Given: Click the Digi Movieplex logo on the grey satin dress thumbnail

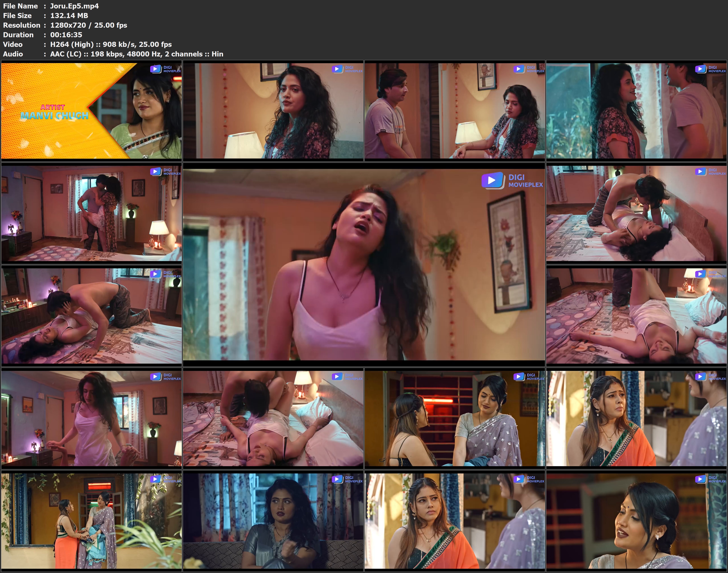Looking at the screenshot, I should [x=347, y=479].
